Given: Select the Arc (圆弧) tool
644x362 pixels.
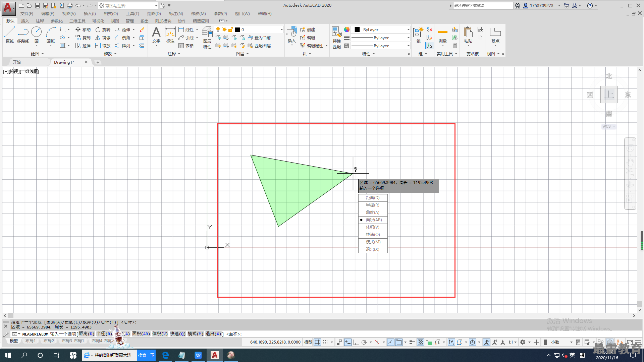Looking at the screenshot, I should coord(51,35).
